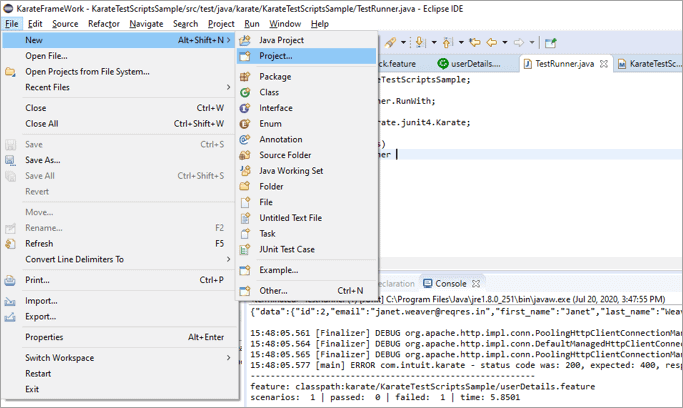Image resolution: width=683 pixels, height=408 pixels.
Task: Open the Help menu
Action: coord(320,24)
